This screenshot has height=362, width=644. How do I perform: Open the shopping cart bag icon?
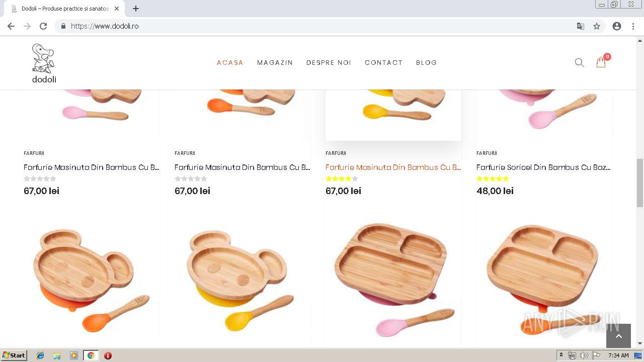click(x=601, y=62)
